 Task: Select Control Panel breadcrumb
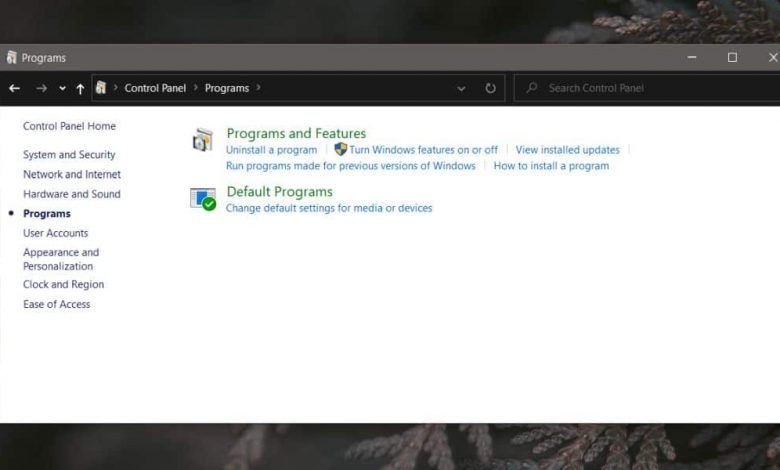coord(155,88)
